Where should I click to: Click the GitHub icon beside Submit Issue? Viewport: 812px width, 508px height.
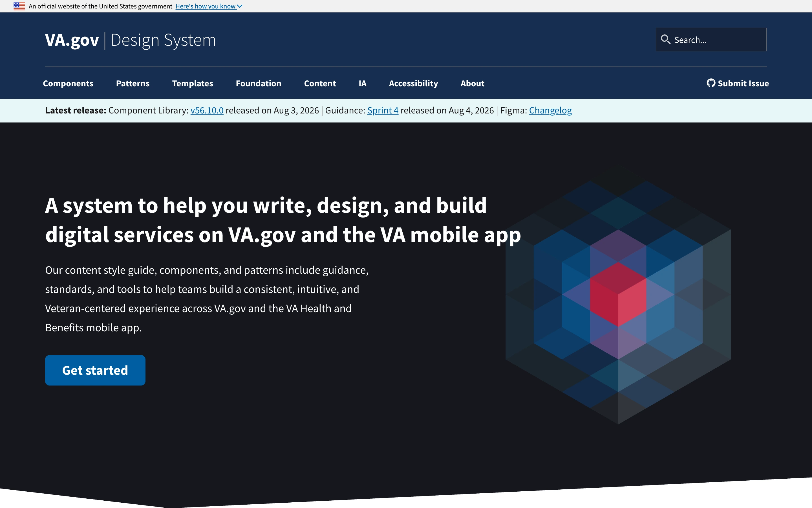coord(711,83)
